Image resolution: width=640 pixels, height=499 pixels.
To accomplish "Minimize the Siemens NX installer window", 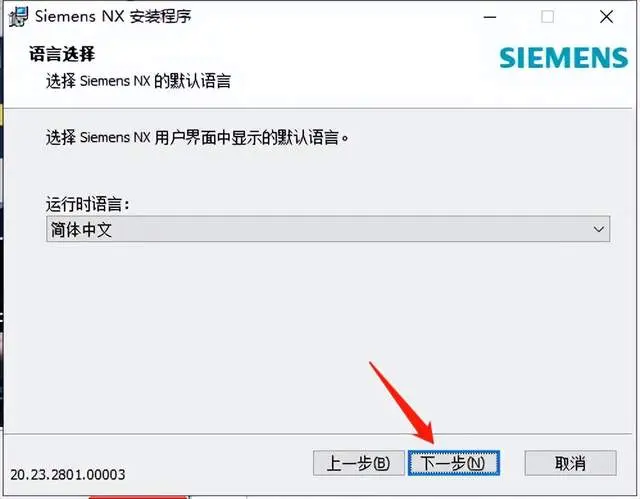I will click(490, 17).
